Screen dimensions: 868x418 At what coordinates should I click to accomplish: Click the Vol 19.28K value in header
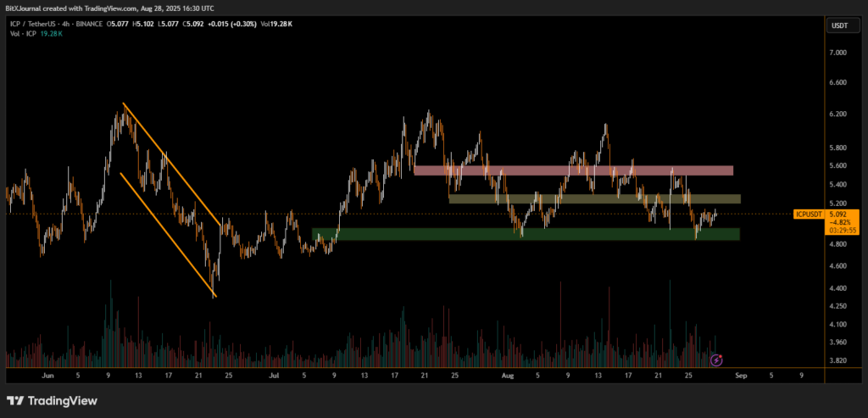pyautogui.click(x=277, y=25)
